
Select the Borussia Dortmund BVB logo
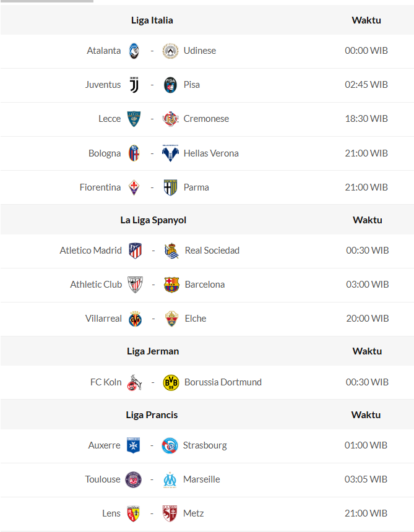[171, 382]
